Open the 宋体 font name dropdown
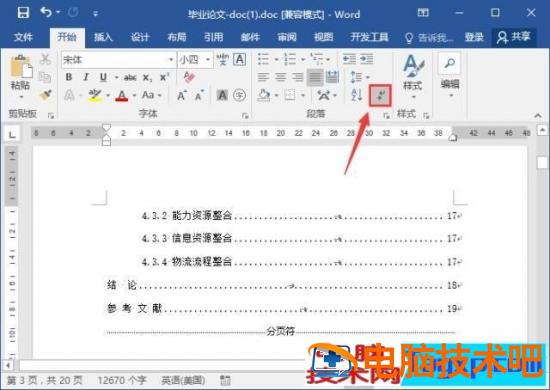Image resolution: width=550 pixels, height=390 pixels. pyautogui.click(x=170, y=60)
